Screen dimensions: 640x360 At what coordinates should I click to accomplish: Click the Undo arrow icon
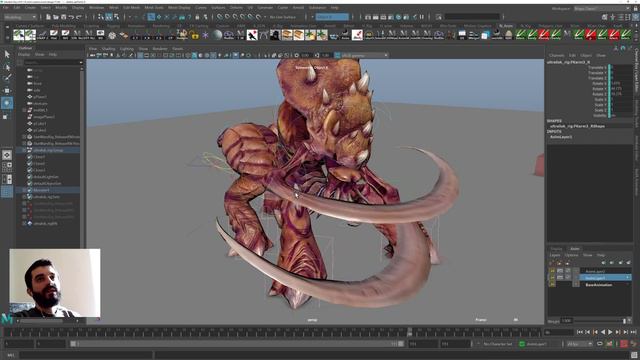click(71, 17)
